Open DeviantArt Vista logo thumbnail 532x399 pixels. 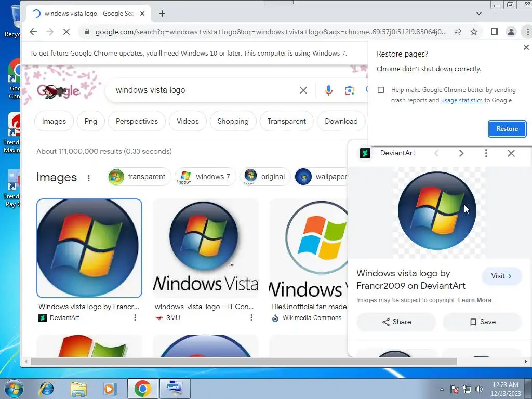point(89,248)
